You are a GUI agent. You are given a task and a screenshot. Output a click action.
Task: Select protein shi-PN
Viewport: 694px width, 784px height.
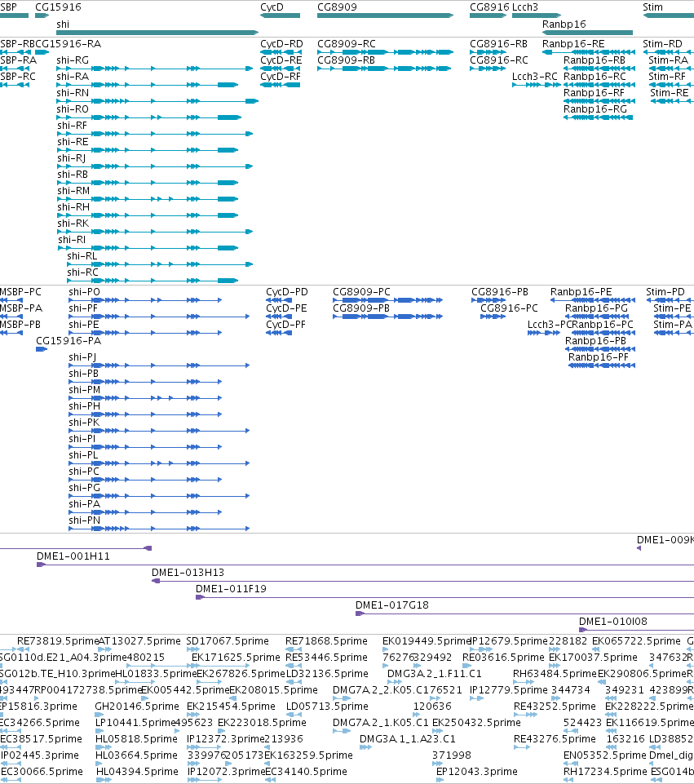point(159,529)
